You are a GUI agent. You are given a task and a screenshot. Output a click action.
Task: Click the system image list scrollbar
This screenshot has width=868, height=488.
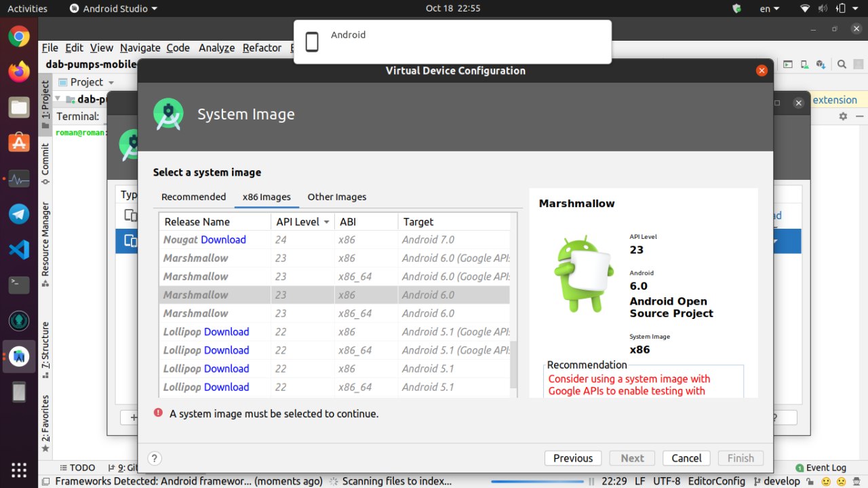(513, 363)
